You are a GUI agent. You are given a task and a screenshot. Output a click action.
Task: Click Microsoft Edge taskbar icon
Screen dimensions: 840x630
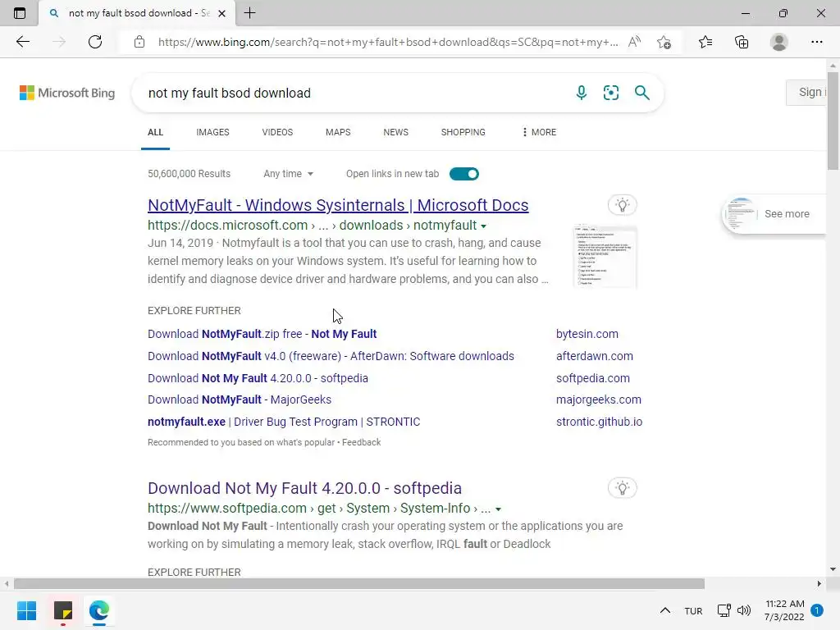tap(99, 610)
